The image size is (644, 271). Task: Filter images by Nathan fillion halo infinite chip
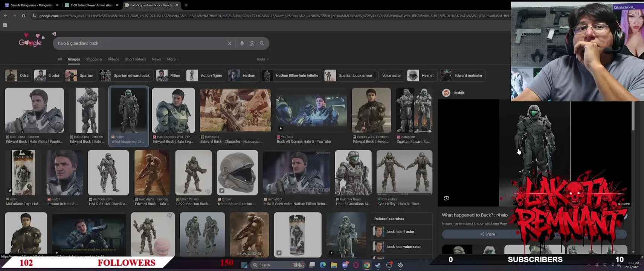(x=291, y=76)
